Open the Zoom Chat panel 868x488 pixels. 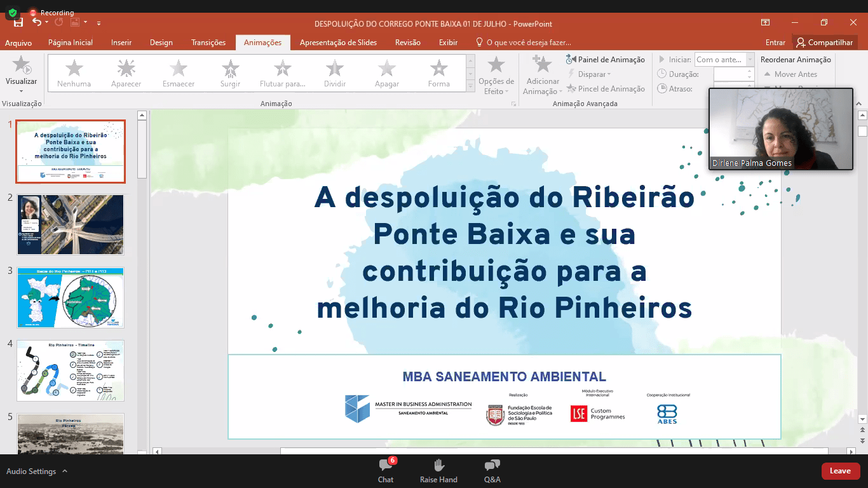click(386, 470)
